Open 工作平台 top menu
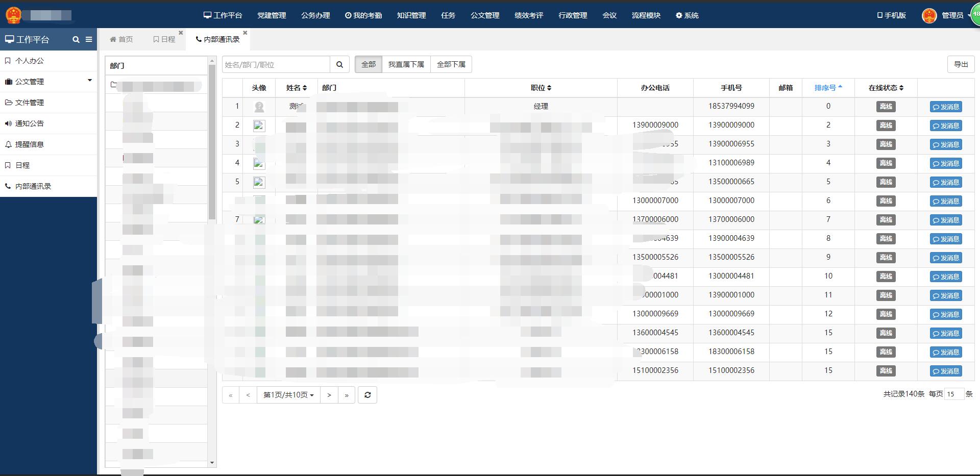Screen dimensions: 980x476 click(x=223, y=15)
